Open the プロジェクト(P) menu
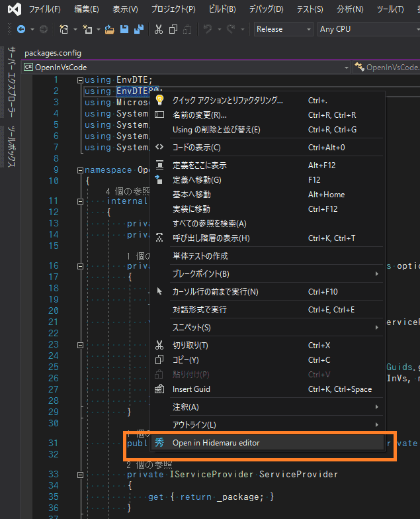Image resolution: width=420 pixels, height=519 pixels. [x=173, y=9]
